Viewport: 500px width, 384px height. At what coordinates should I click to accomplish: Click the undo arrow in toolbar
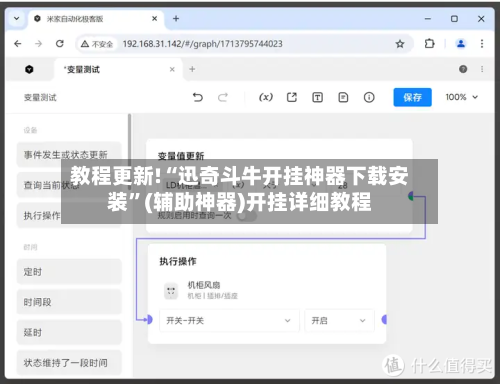198,97
